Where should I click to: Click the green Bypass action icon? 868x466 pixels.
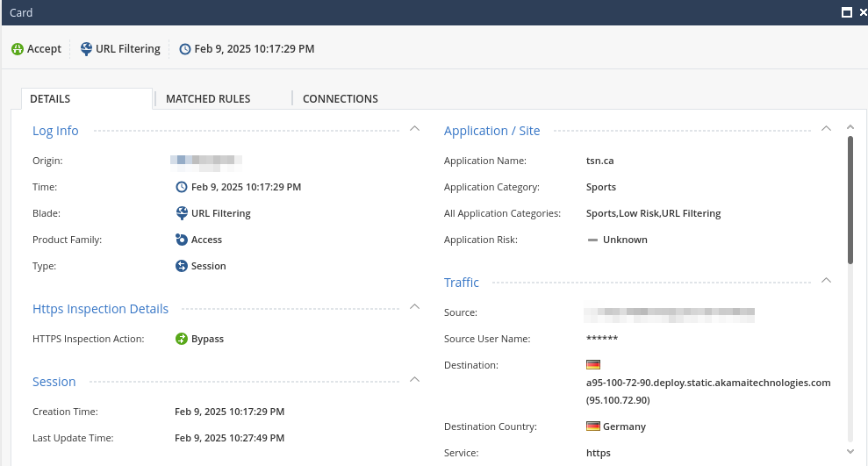pos(182,339)
